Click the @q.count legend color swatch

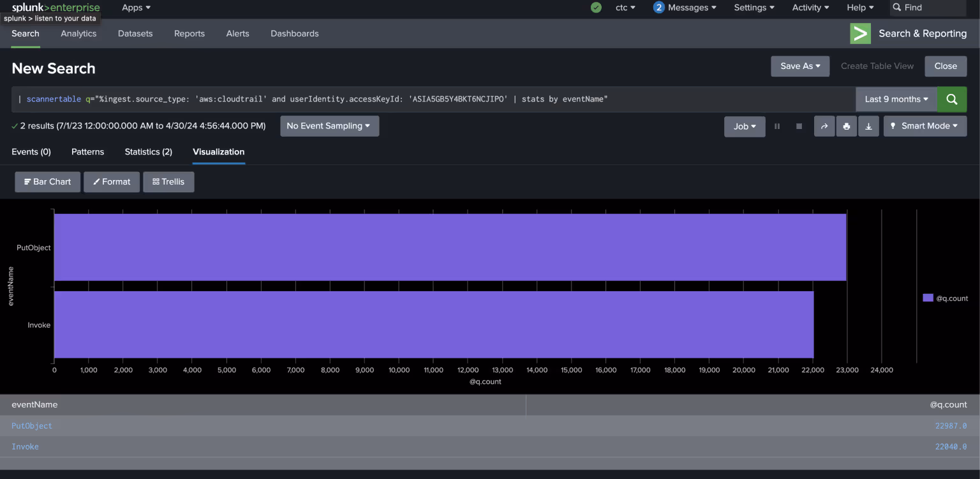[928, 298]
